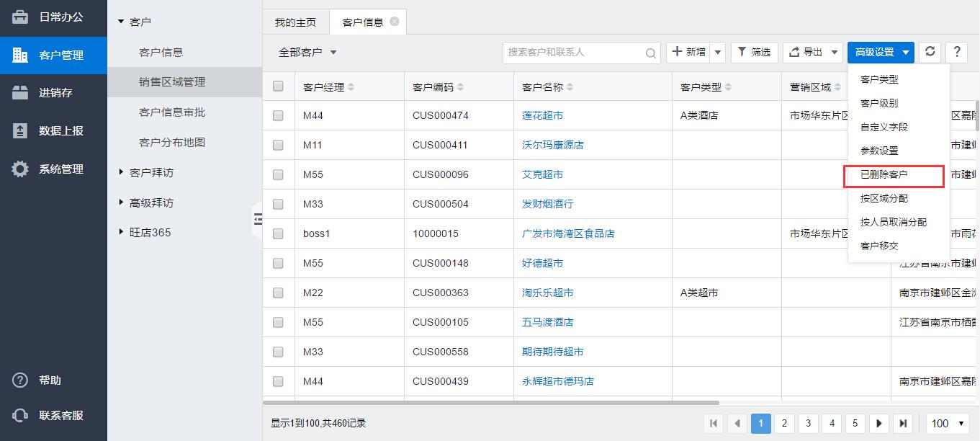Click the search magnifier icon
The image size is (980, 441).
coord(650,53)
